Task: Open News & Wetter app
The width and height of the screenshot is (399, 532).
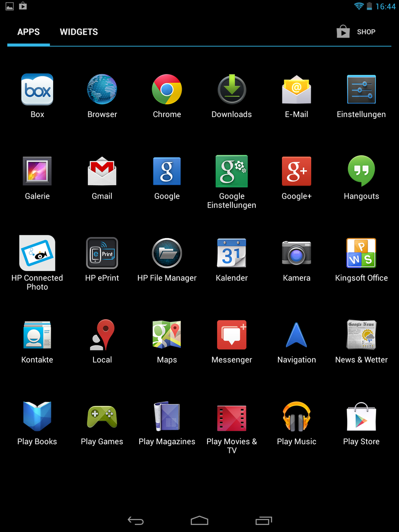Action: click(x=361, y=335)
